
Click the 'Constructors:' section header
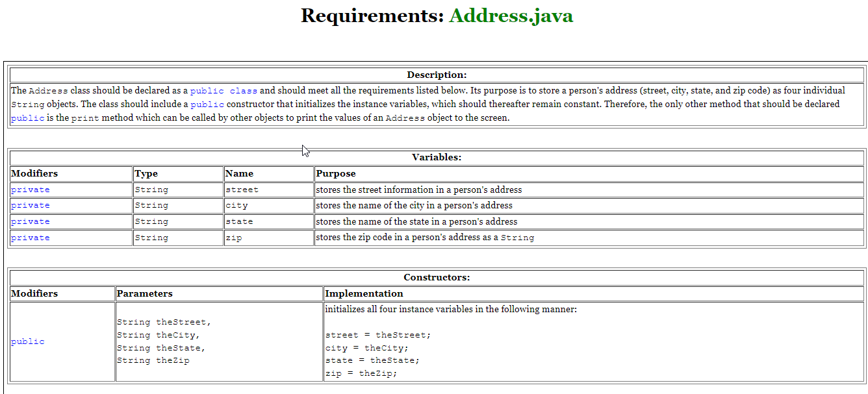436,277
